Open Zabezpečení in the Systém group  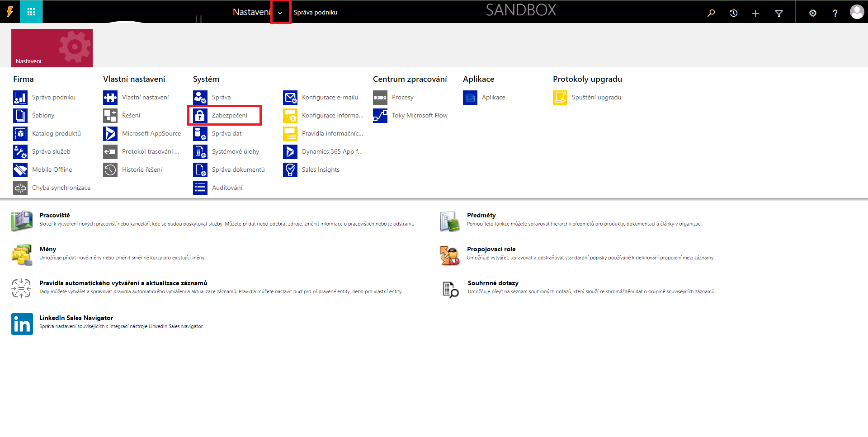pos(229,116)
